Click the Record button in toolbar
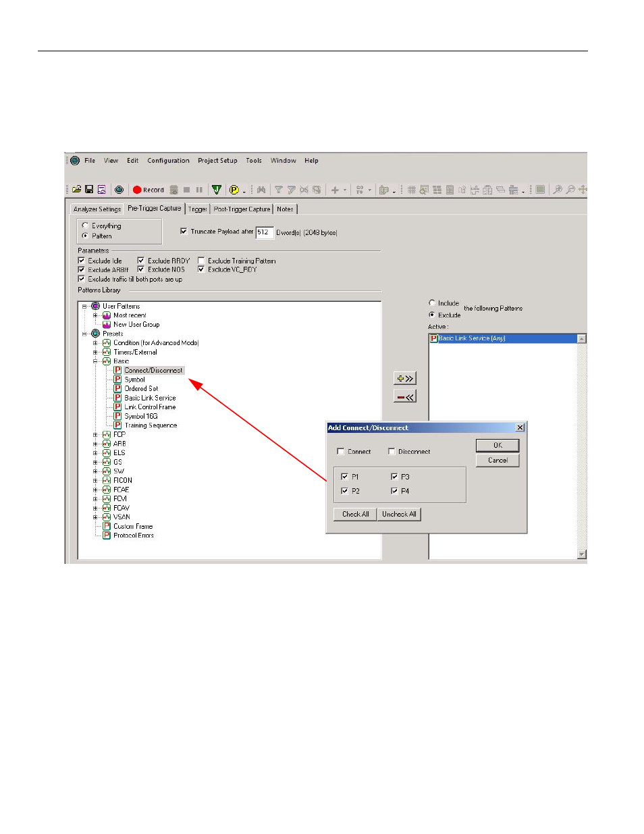The width and height of the screenshot is (644, 834). (149, 190)
